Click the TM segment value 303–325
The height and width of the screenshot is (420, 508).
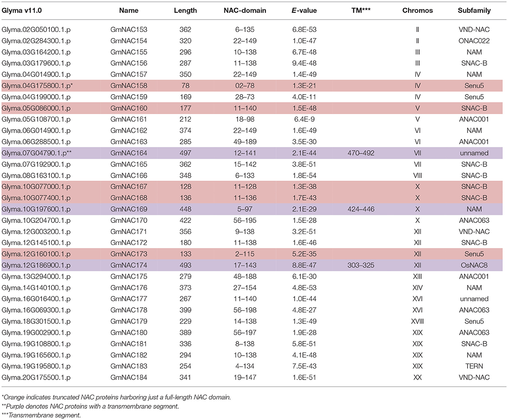coord(361,265)
